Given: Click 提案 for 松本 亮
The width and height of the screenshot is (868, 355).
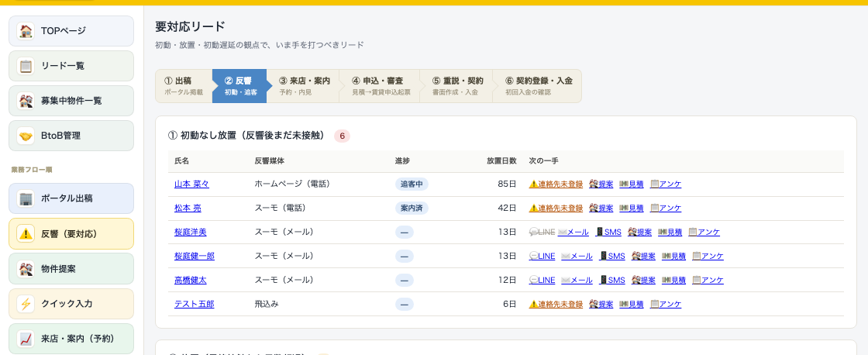Looking at the screenshot, I should 601,209.
